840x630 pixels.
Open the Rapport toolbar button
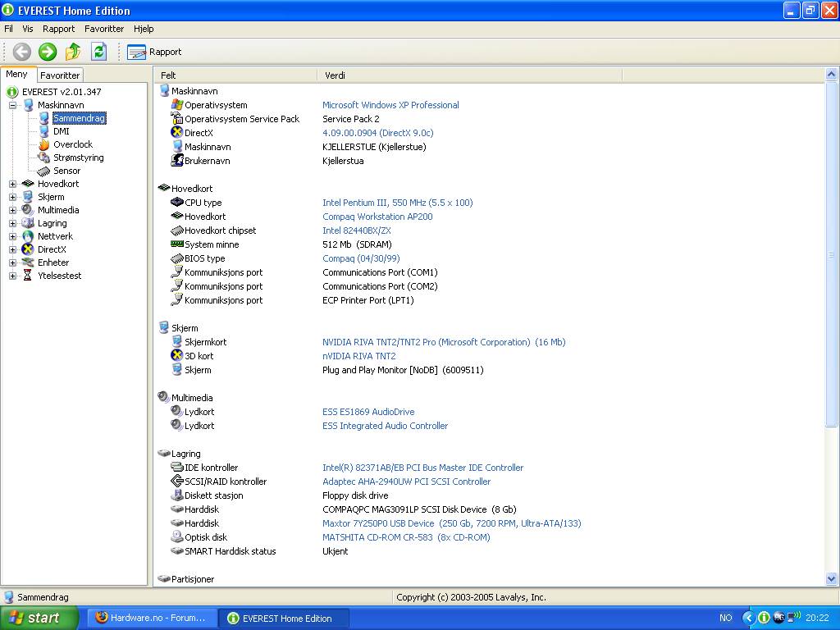(x=154, y=52)
